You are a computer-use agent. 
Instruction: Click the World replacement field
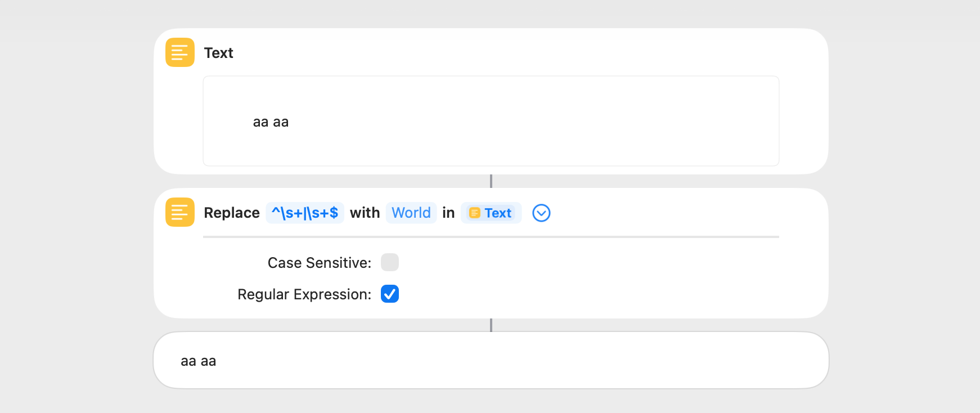tap(411, 213)
